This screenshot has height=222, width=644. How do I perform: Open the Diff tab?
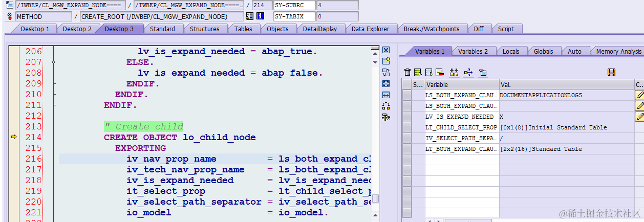(479, 29)
